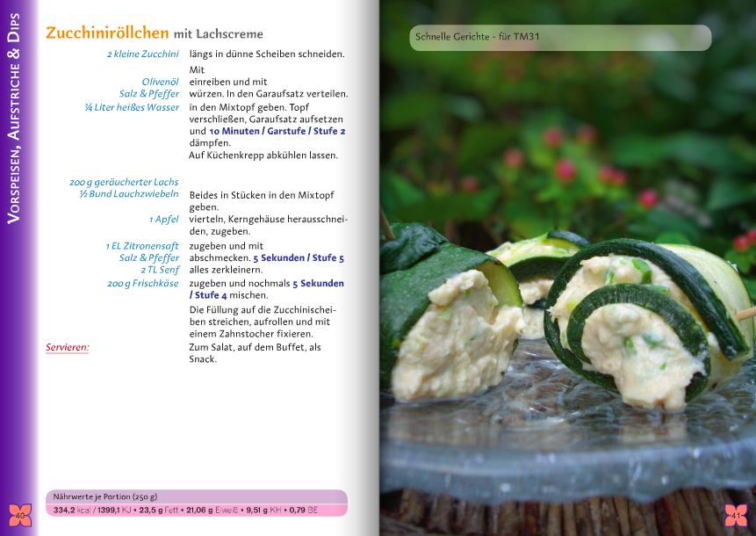Click 'Zum Salat, auf dem Buffet, als'
This screenshot has width=756, height=536.
255,347
